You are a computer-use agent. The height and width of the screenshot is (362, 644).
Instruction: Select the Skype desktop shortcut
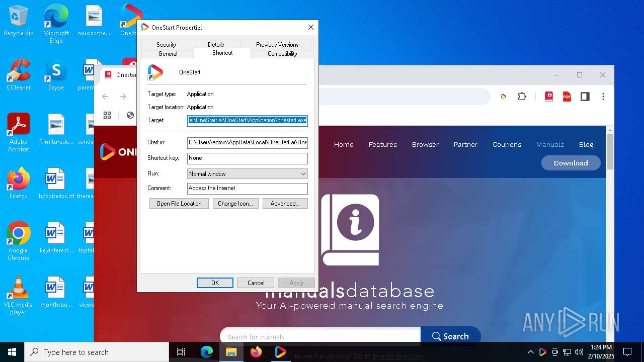tap(56, 75)
